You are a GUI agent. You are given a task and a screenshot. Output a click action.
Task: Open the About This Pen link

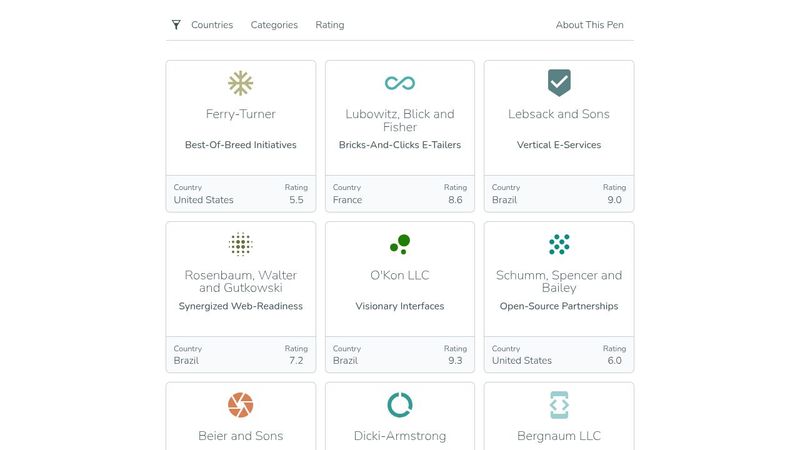point(589,24)
